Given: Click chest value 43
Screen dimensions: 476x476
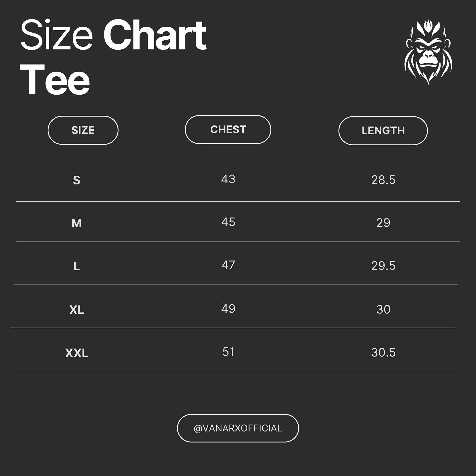Looking at the screenshot, I should coord(228,179).
